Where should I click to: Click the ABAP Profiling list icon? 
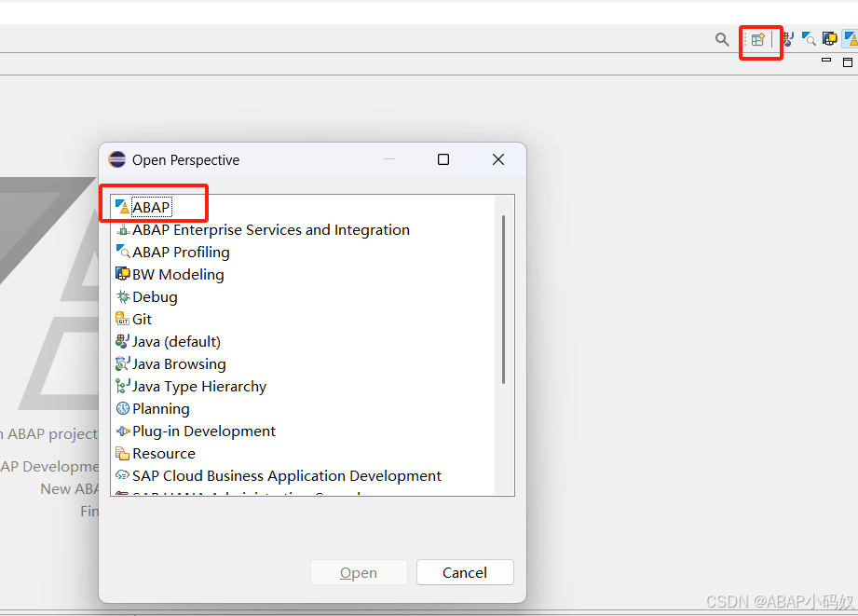tap(123, 252)
